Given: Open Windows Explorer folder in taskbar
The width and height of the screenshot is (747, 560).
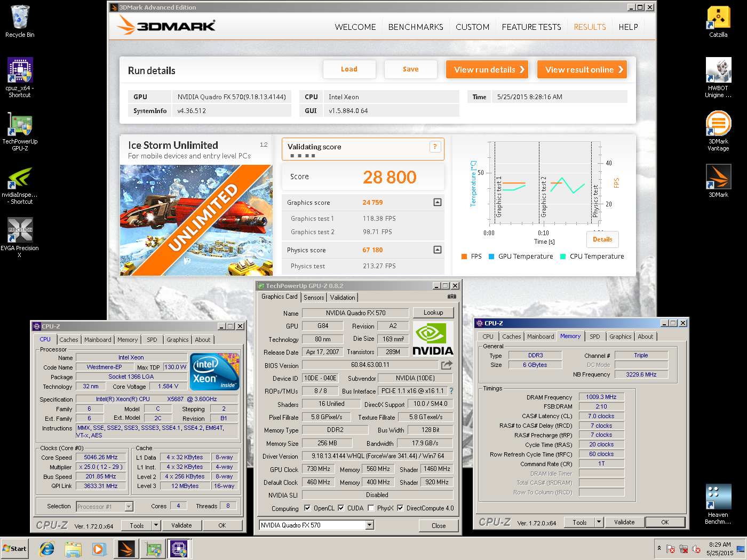Looking at the screenshot, I should (73, 549).
